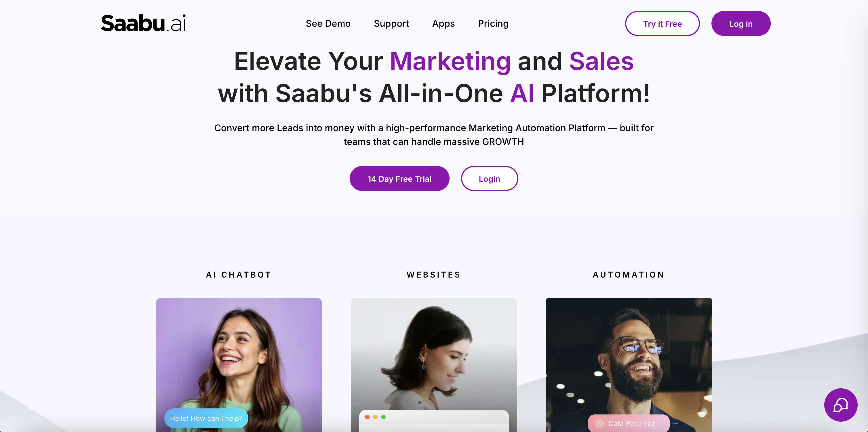Open the chat widget bubble icon
This screenshot has height=432, width=868.
tap(840, 405)
